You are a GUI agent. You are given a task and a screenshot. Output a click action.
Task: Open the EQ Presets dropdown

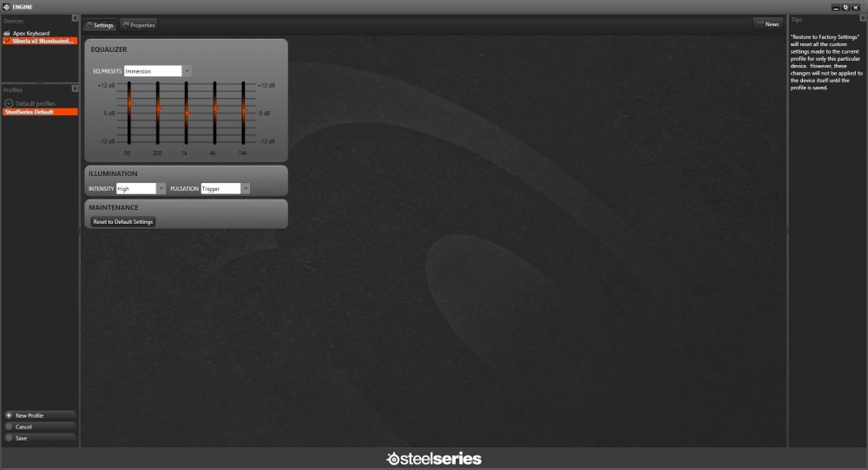tap(187, 71)
